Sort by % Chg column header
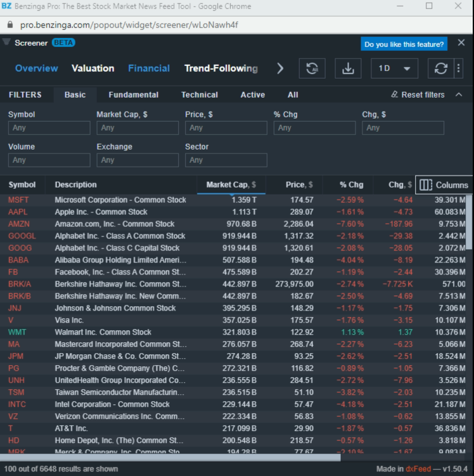Viewport: 474px width, 476px height. 348,184
